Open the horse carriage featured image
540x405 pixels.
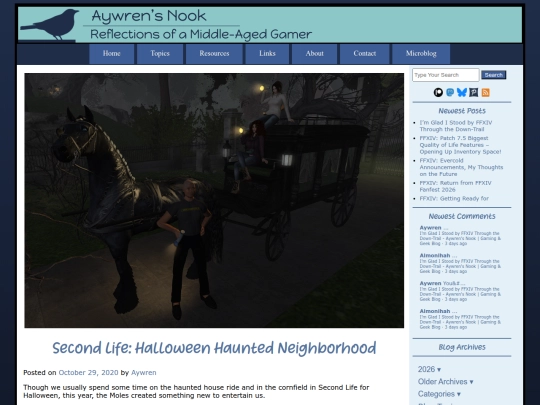[214, 200]
